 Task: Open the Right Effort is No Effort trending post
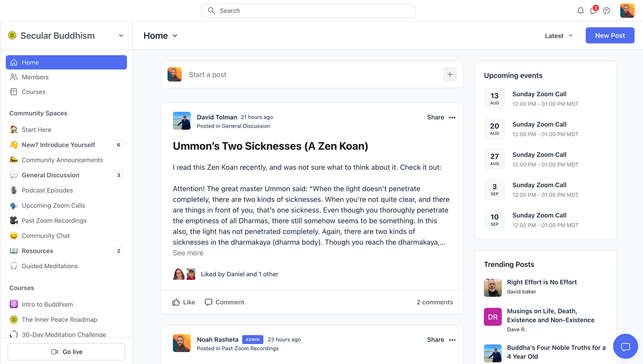(x=542, y=282)
